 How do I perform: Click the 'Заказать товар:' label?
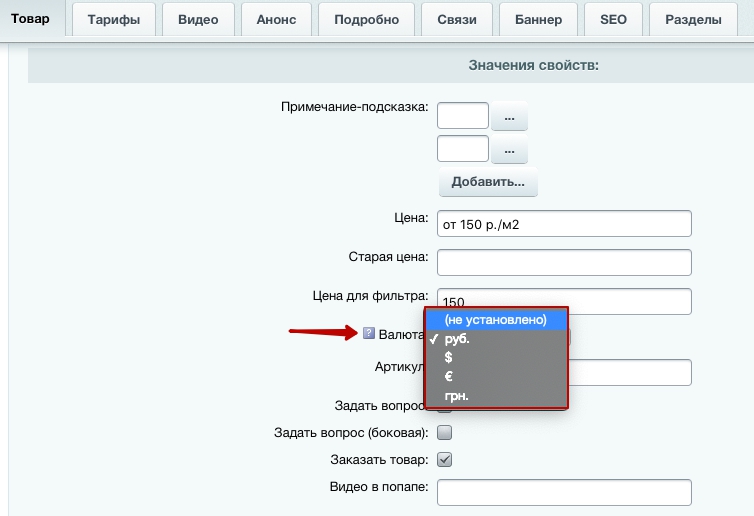[379, 460]
